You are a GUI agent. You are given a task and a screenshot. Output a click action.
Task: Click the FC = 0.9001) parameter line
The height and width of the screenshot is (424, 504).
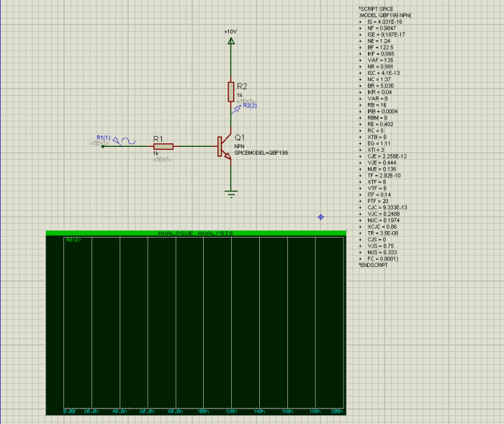point(378,258)
